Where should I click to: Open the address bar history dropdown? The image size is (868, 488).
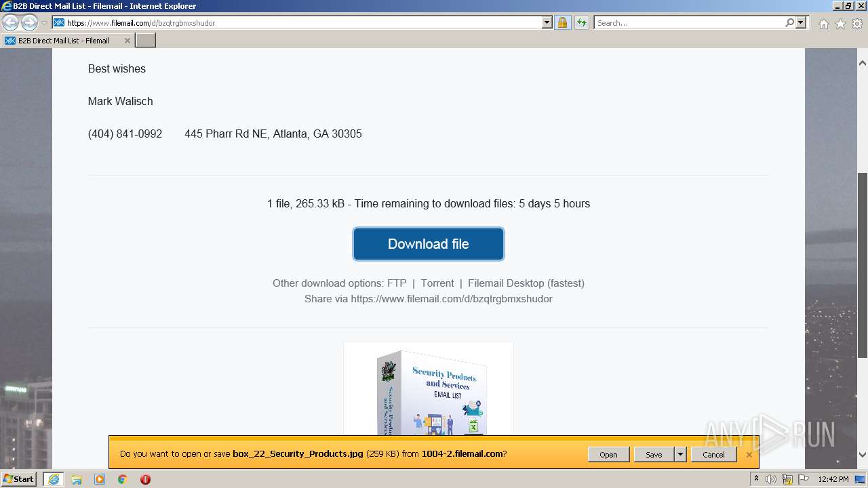[547, 23]
